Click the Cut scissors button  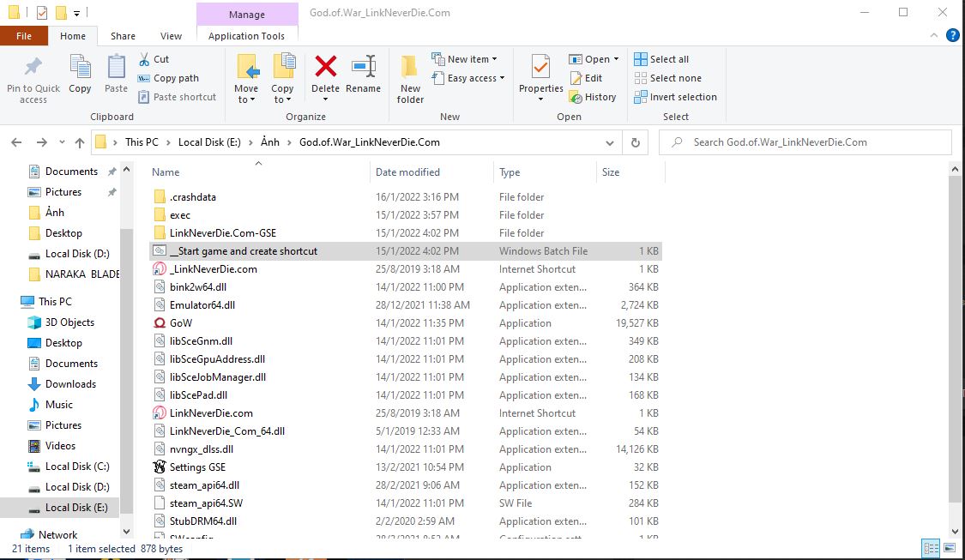[154, 59]
